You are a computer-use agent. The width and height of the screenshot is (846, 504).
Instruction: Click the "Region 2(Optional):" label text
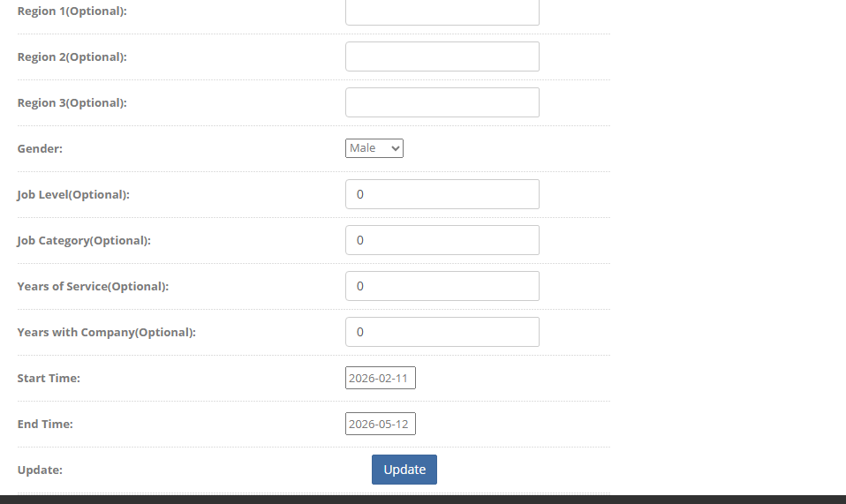tap(72, 56)
